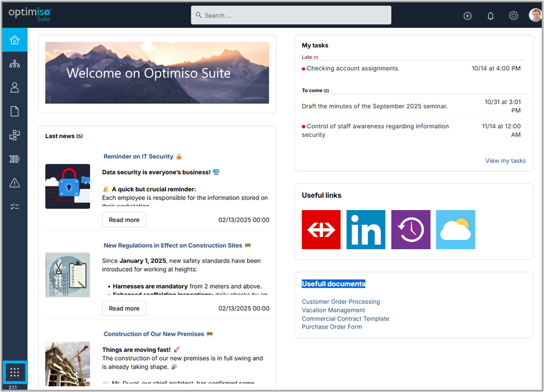Select the process map sidebar icon

(x=15, y=135)
